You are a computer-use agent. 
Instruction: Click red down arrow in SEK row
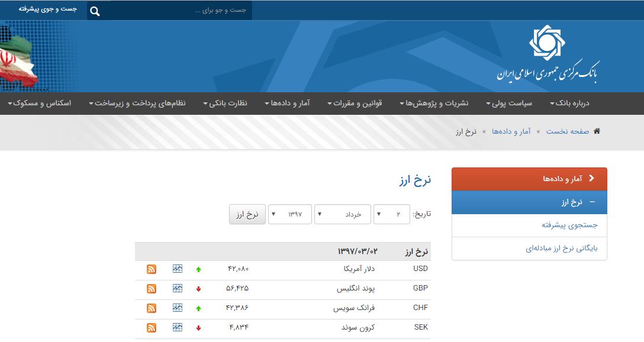click(x=198, y=328)
